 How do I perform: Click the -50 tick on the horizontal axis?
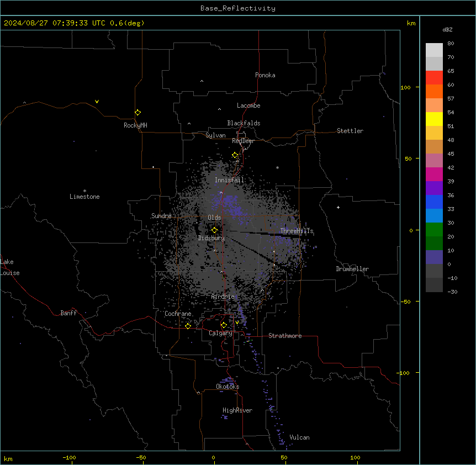click(141, 457)
